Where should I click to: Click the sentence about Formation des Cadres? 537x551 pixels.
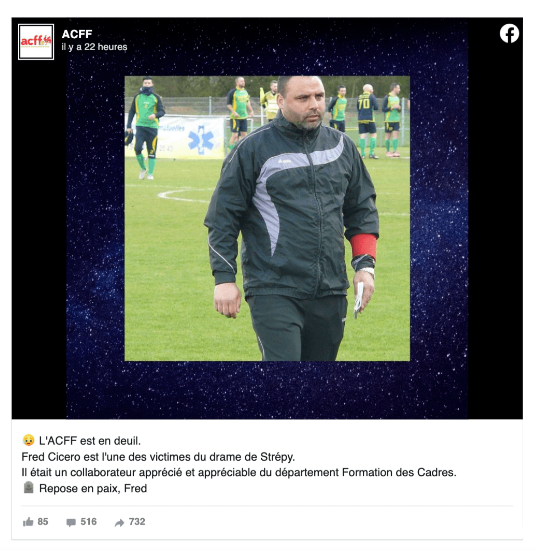(x=239, y=473)
